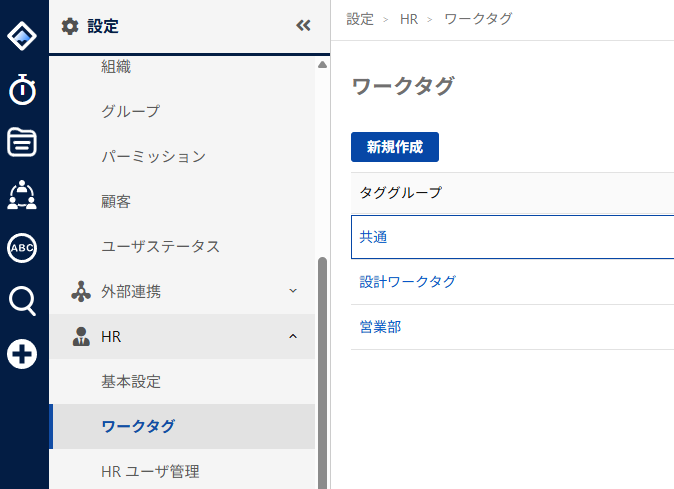Image resolution: width=674 pixels, height=489 pixels.
Task: Select ユーザステータス menu item
Action: pos(160,246)
